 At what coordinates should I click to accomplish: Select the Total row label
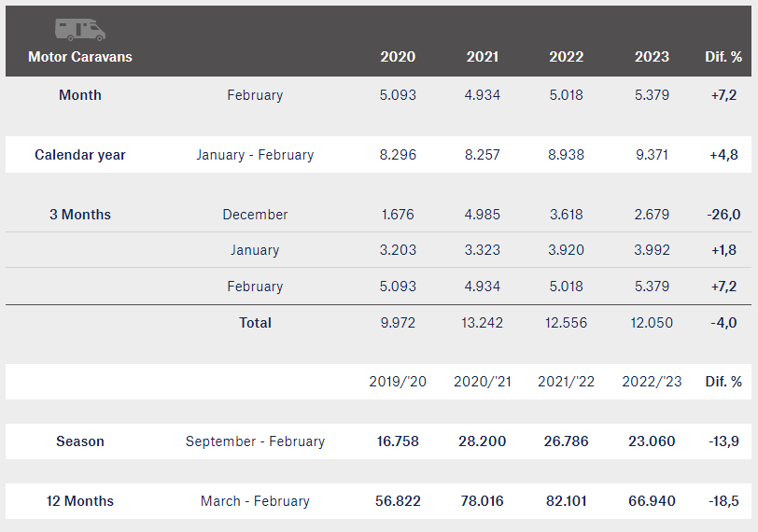[255, 322]
